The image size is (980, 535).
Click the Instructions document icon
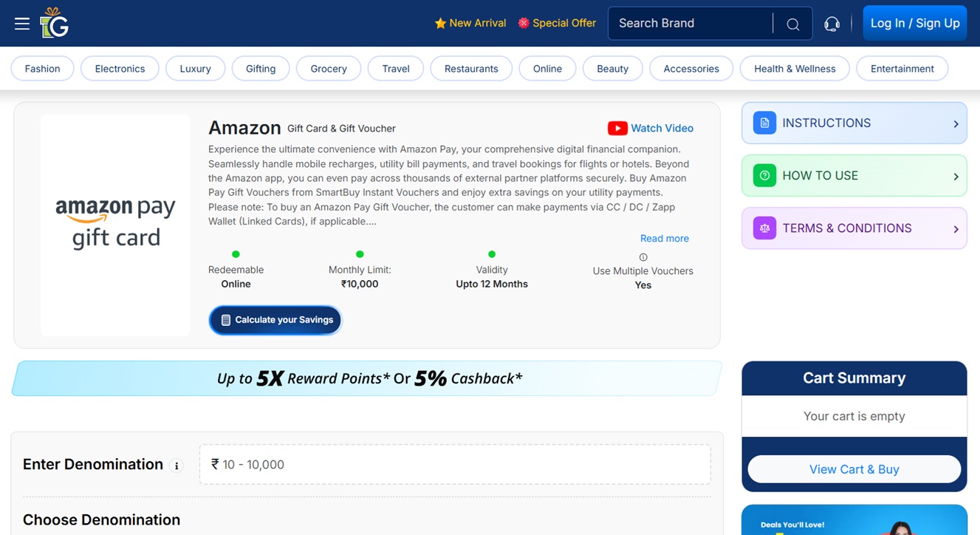point(764,123)
